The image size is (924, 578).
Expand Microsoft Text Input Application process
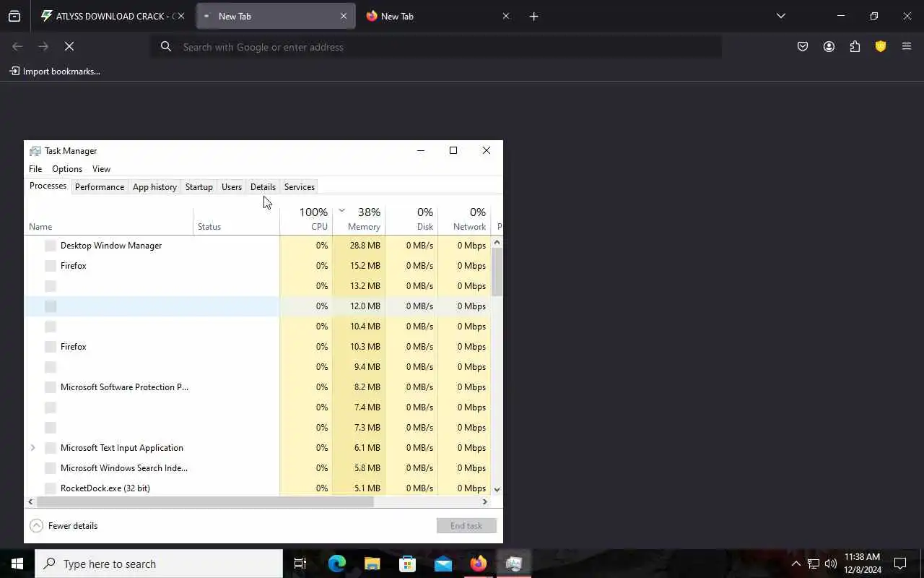[x=32, y=448]
